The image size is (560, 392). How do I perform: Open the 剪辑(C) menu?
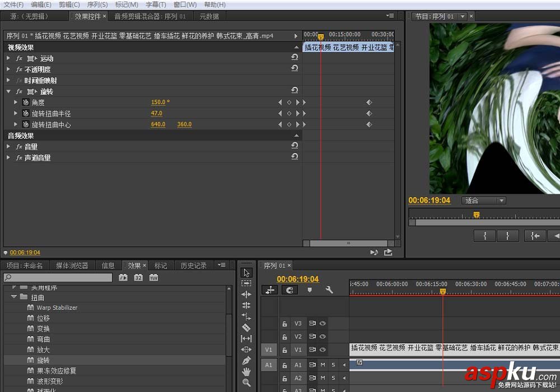(69, 4)
